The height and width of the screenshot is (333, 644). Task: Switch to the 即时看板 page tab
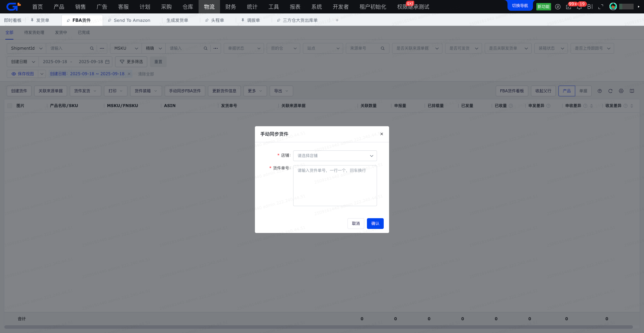pos(13,20)
